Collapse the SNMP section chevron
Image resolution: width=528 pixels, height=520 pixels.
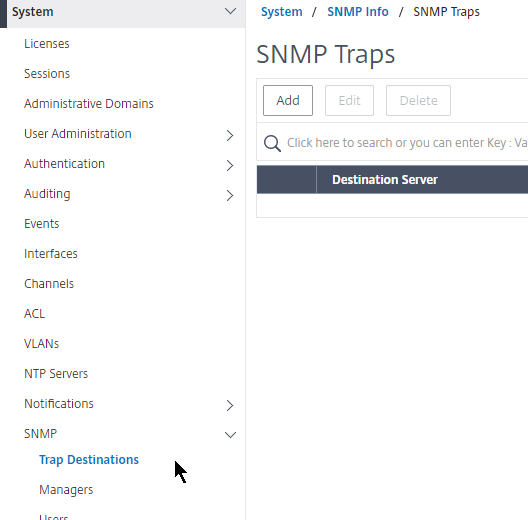tap(230, 435)
